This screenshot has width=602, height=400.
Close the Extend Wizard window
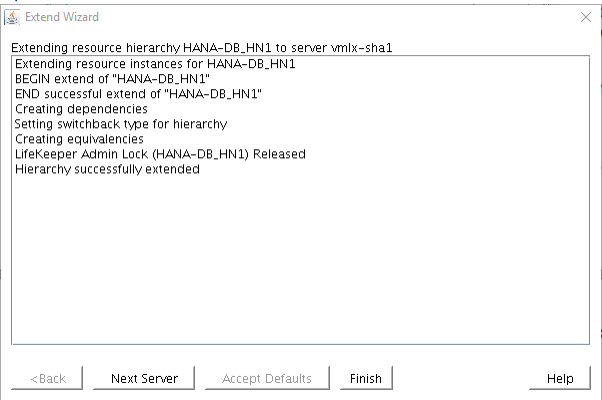585,17
